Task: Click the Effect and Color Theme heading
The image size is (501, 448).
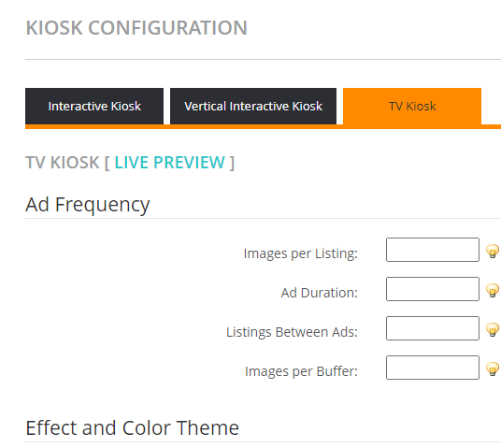Action: click(x=133, y=427)
